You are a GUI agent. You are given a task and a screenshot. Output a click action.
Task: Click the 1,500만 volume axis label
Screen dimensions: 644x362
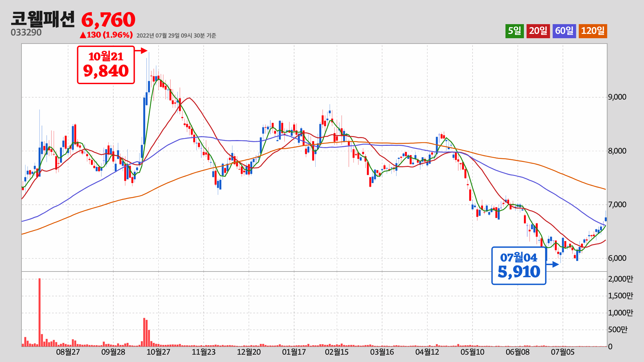coord(621,296)
